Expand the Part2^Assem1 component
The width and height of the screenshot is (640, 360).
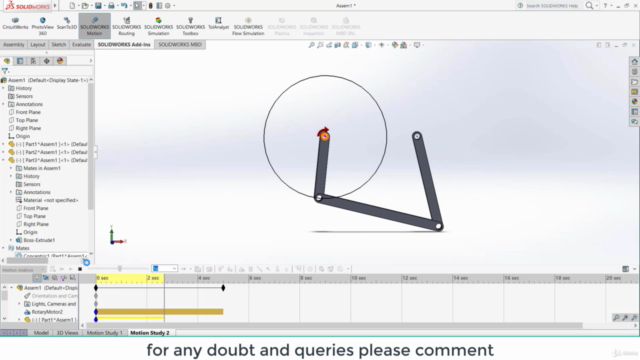click(x=4, y=152)
